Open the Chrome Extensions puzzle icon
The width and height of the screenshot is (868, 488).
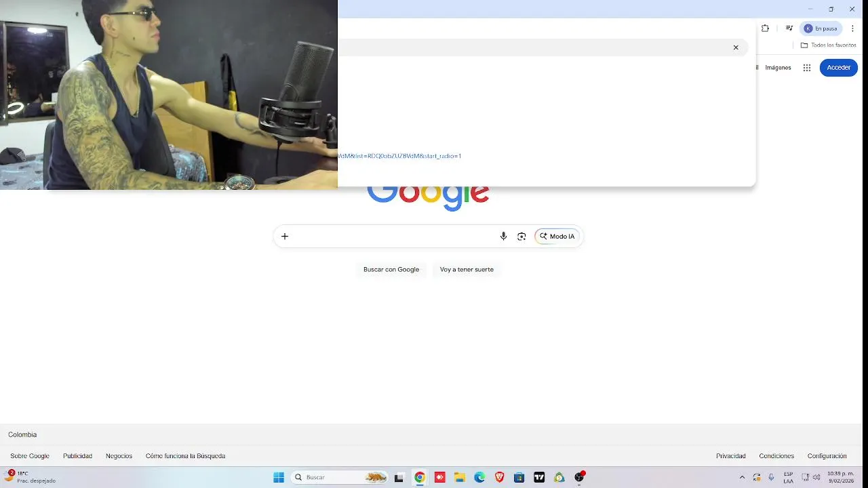point(765,28)
